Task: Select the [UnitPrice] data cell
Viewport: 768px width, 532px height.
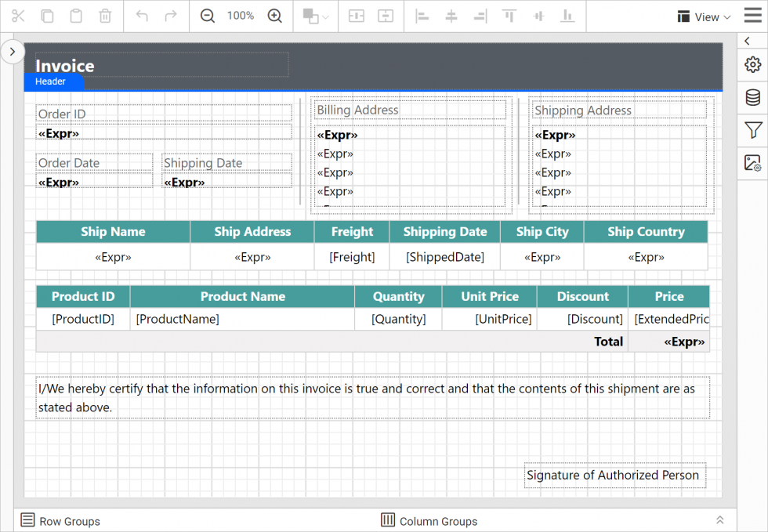Action: [489, 319]
